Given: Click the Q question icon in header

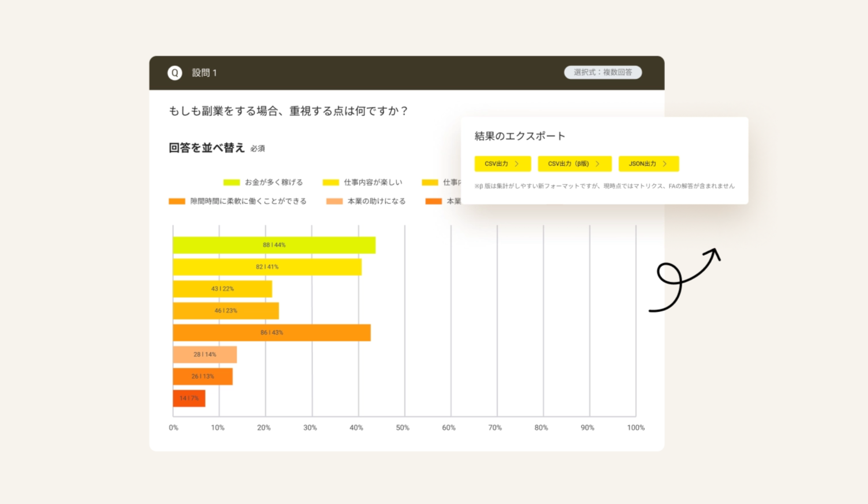Looking at the screenshot, I should (175, 73).
